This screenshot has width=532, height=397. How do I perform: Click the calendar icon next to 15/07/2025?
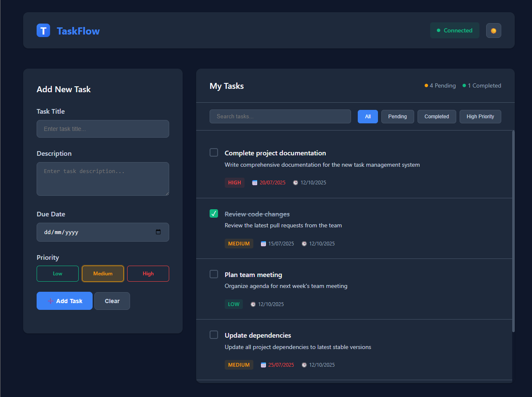click(263, 243)
